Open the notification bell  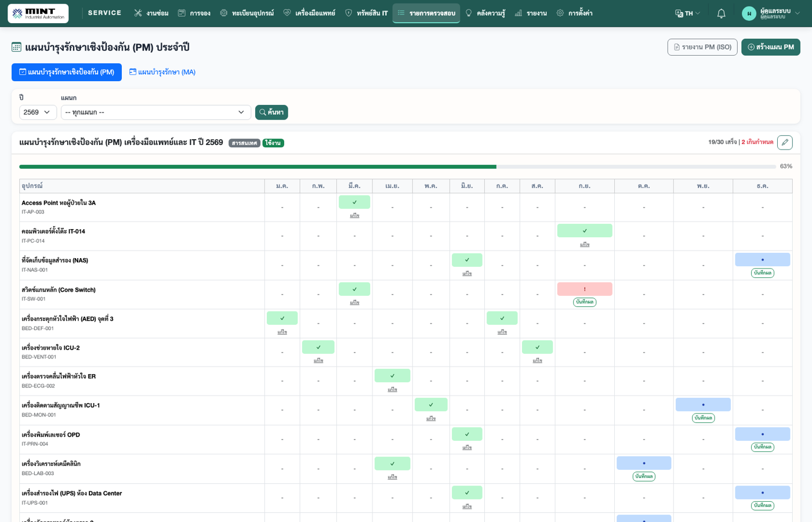(721, 13)
